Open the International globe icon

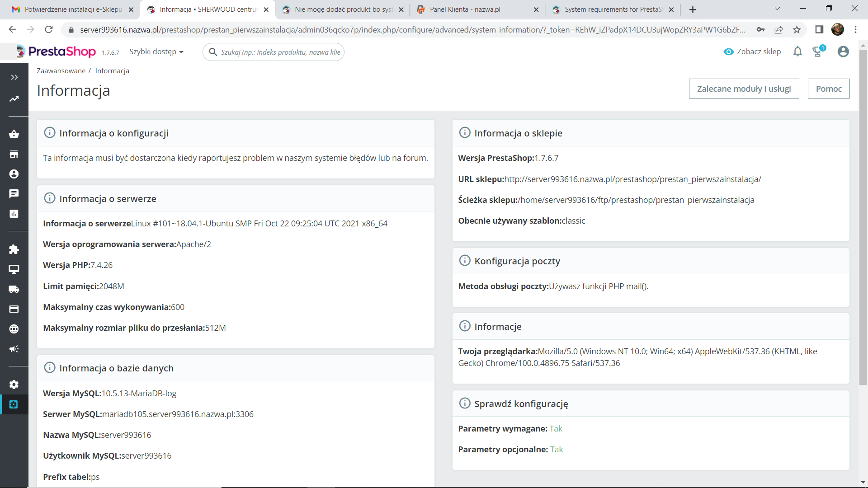(14, 329)
